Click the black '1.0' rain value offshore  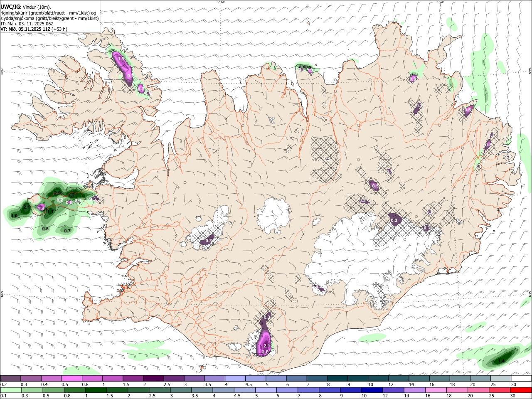[x=14, y=216]
